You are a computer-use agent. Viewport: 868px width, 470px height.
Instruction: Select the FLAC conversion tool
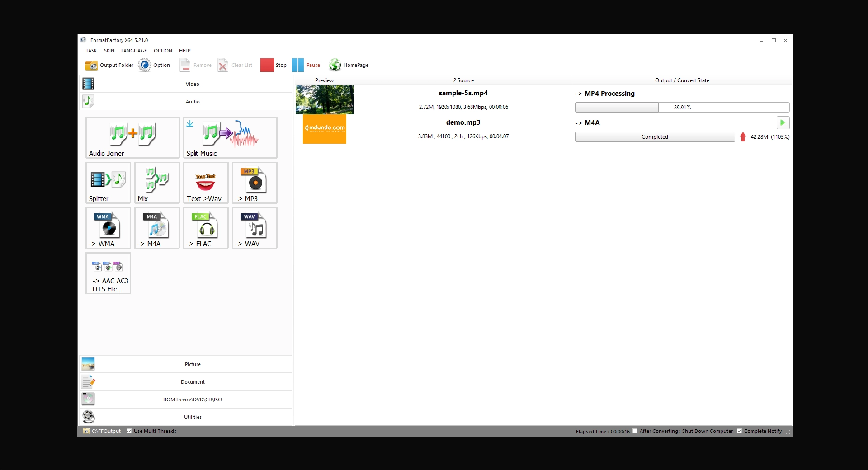click(205, 228)
